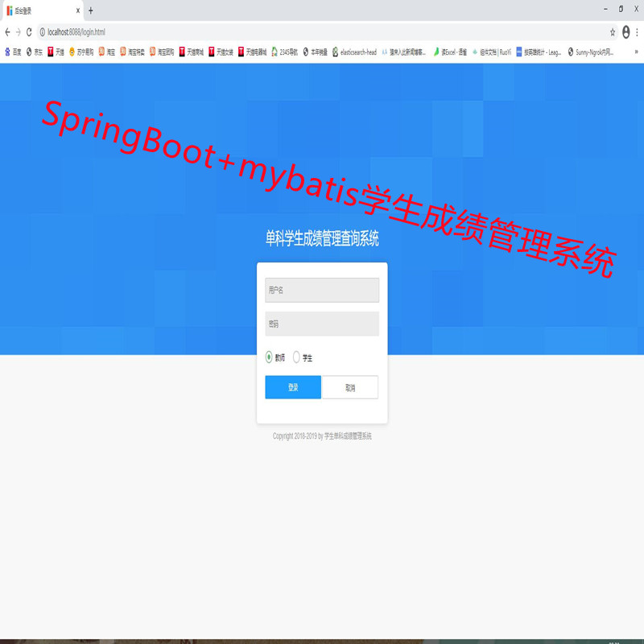Click the 取消 cancel button
Screen dimensions: 644x644
[x=350, y=387]
